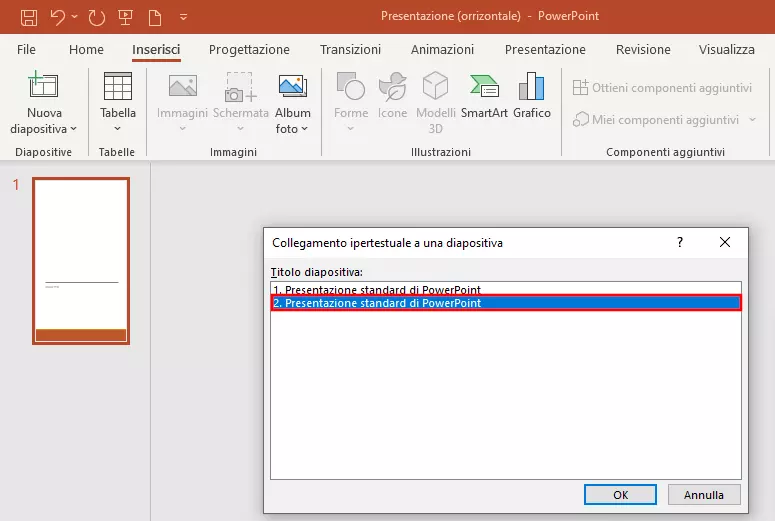Screen dimensions: 775x521
Task: Insert a Grafico chart
Action: point(532,96)
